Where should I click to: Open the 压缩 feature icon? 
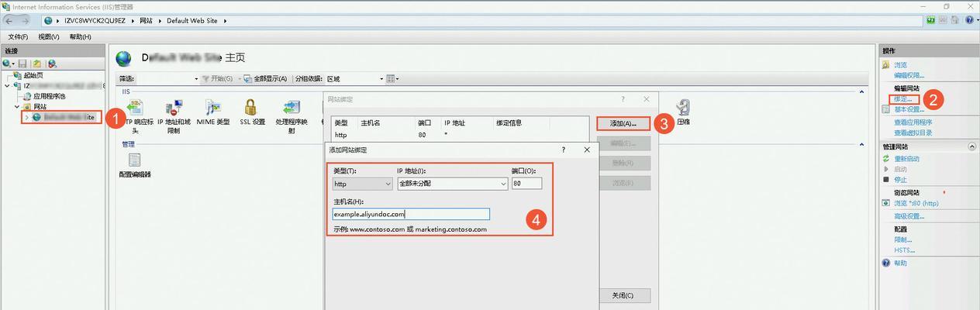[683, 108]
